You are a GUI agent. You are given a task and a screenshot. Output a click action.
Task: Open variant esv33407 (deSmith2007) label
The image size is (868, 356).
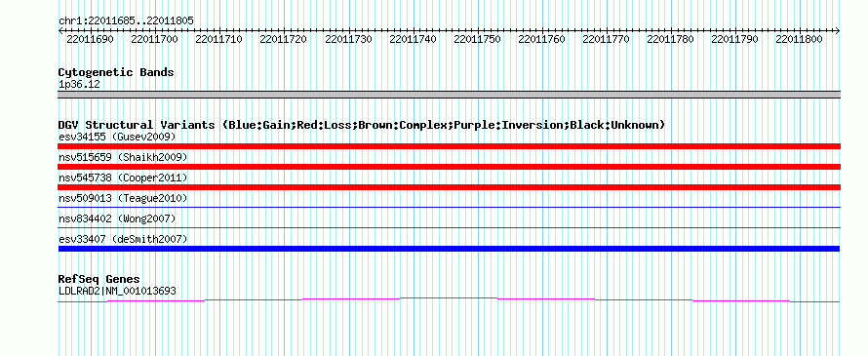point(123,239)
